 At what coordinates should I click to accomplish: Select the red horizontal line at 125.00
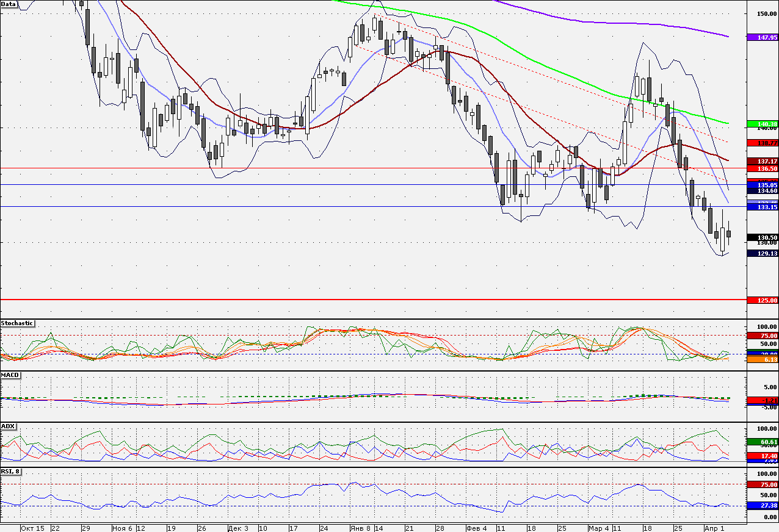point(373,300)
